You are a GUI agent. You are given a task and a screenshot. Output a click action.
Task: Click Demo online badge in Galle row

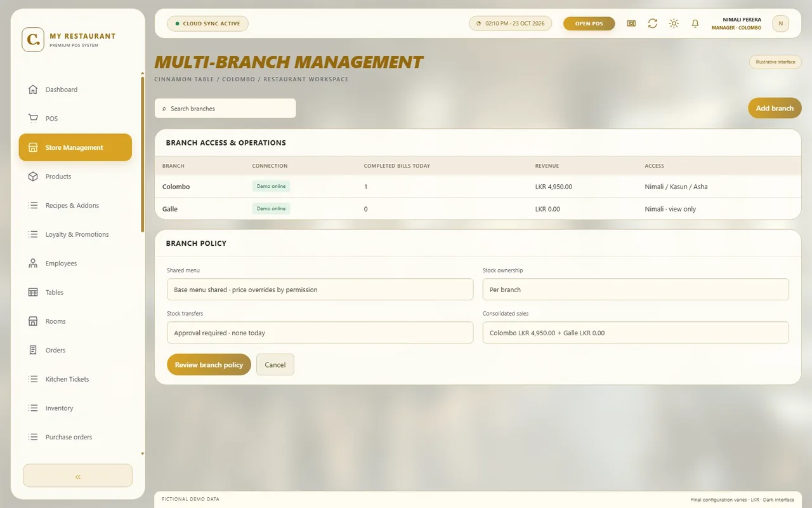tap(271, 208)
